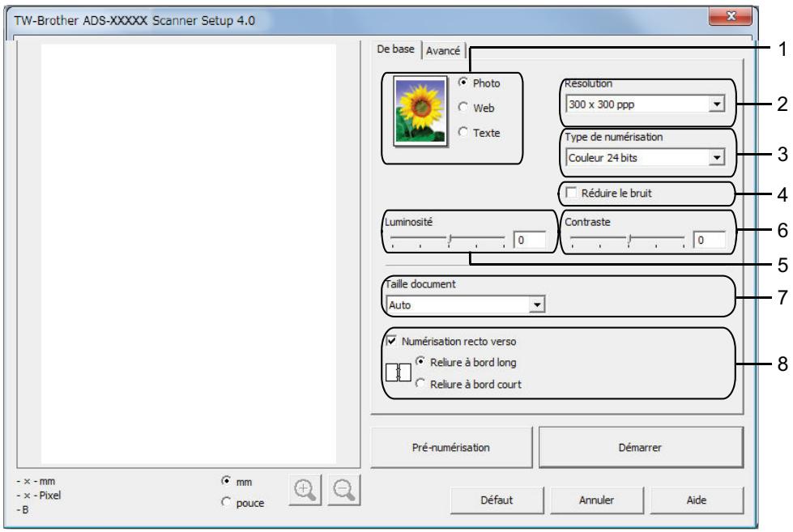Select Reliure à bord long option
This screenshot has height=532, width=793.
click(420, 362)
